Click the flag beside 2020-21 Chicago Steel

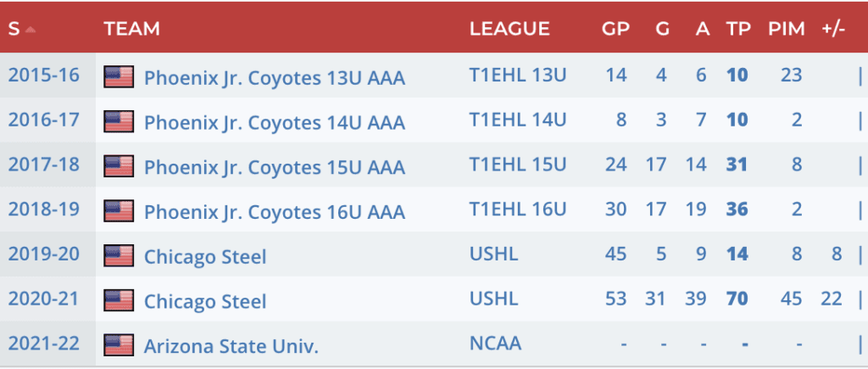tap(119, 300)
